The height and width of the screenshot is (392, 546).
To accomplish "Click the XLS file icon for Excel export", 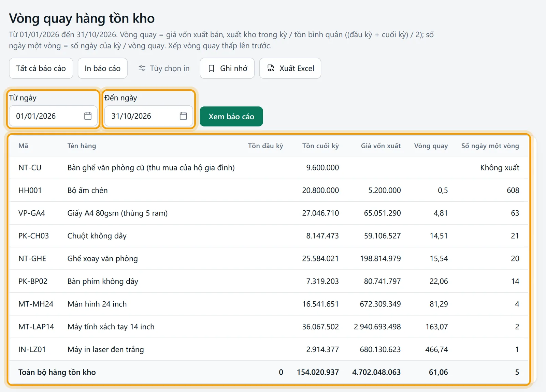I will pyautogui.click(x=271, y=69).
